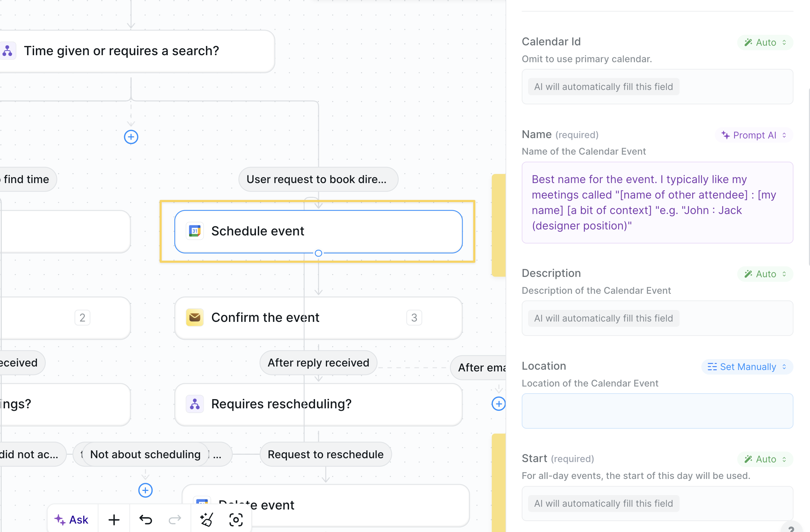Click the After reply received branch label
This screenshot has width=810, height=532.
(x=318, y=363)
